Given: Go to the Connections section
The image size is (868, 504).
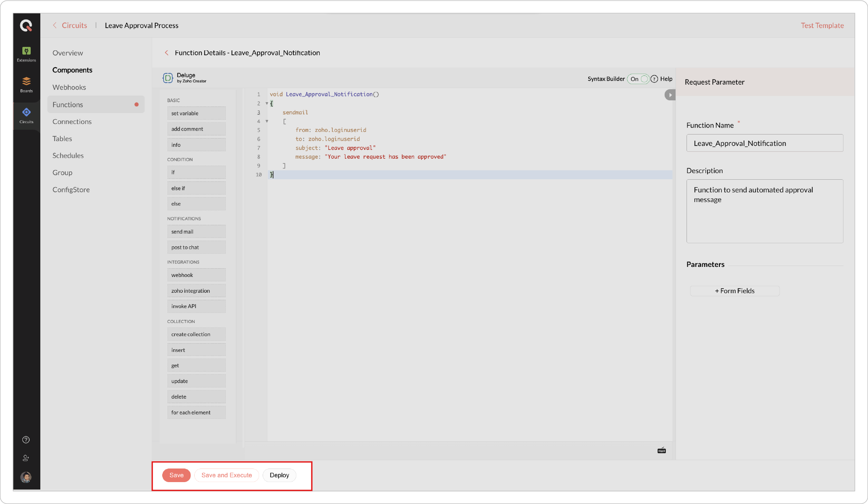Looking at the screenshot, I should click(72, 121).
